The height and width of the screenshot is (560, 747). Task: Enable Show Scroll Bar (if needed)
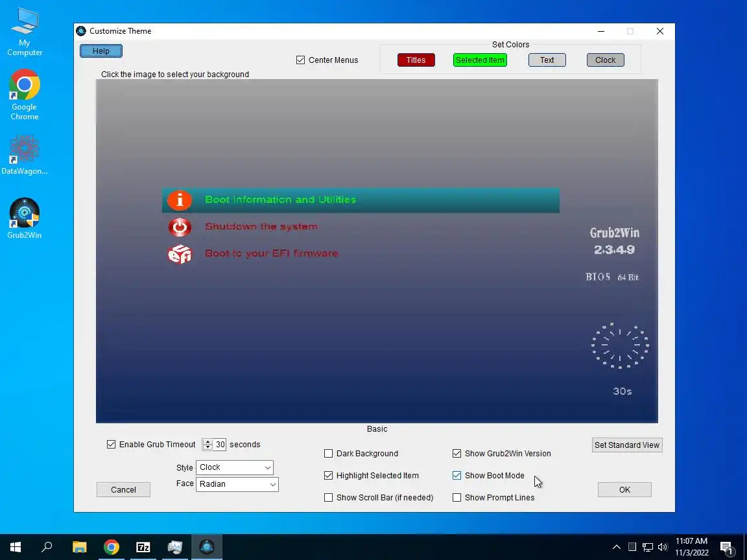pos(328,498)
